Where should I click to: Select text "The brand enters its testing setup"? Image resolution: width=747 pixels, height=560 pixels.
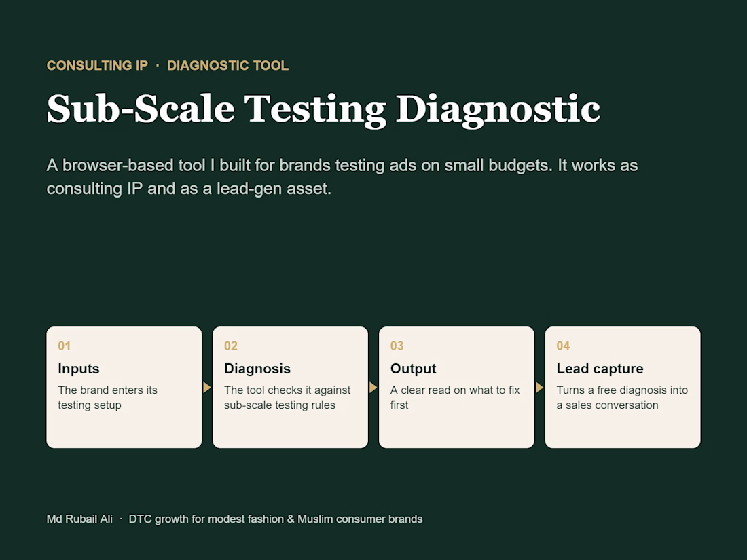point(108,398)
